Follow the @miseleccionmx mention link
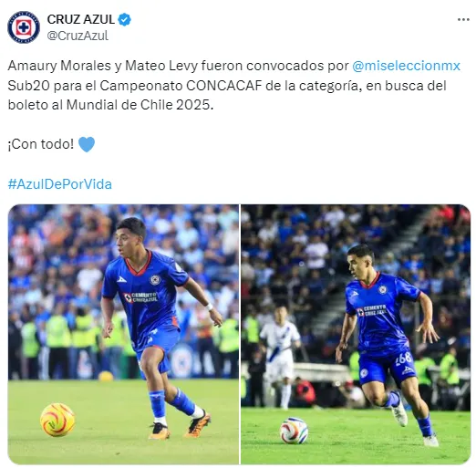Screen dimensions: 476x468 tap(406, 66)
